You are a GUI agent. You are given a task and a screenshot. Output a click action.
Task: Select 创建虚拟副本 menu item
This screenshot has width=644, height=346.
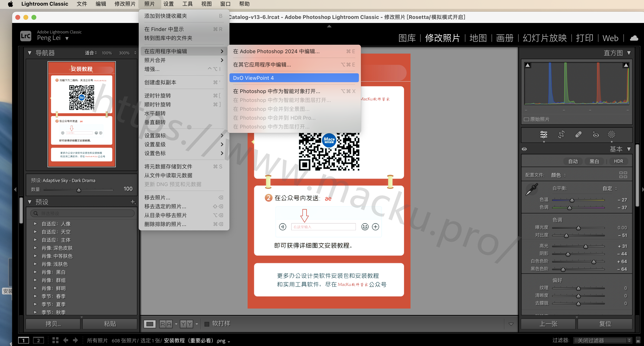[x=184, y=82]
